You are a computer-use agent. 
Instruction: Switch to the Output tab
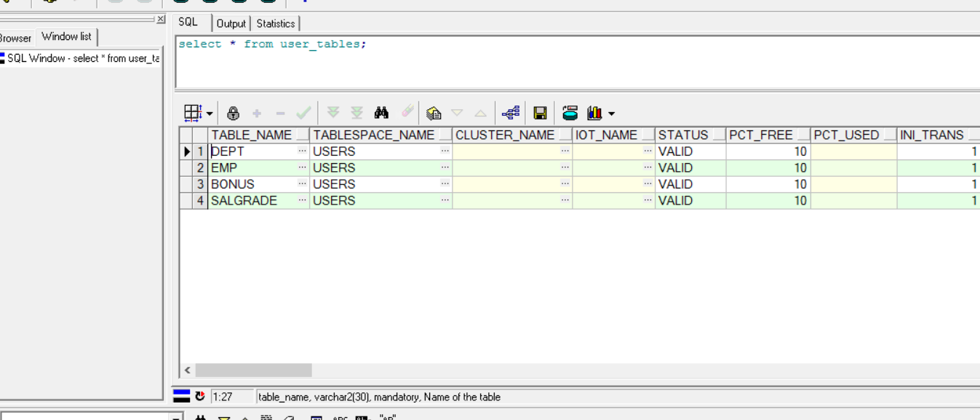231,23
